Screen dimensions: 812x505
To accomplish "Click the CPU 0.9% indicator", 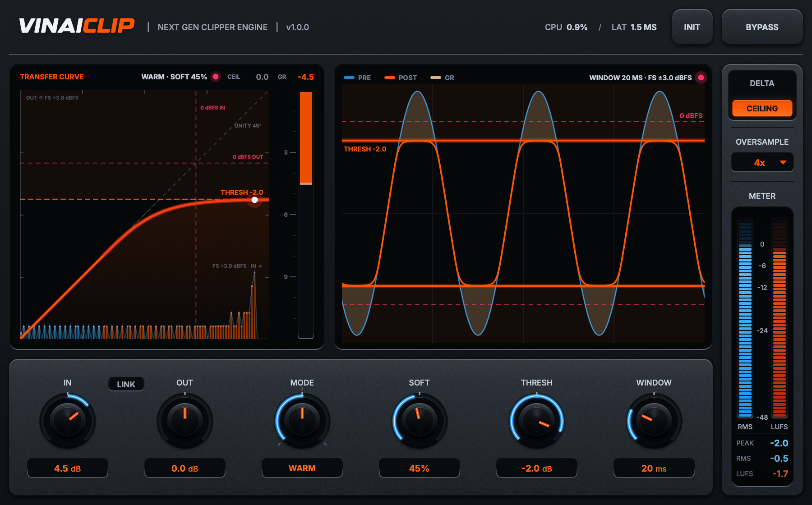I will (566, 27).
